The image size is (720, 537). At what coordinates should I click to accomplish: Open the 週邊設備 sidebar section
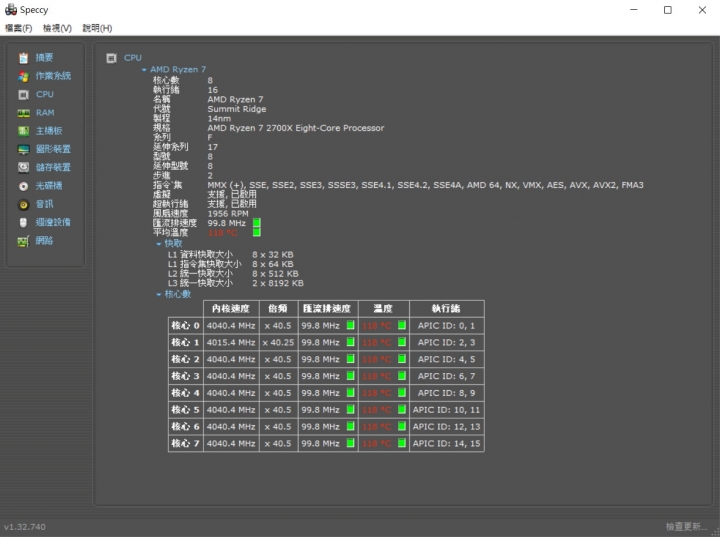pyautogui.click(x=53, y=222)
